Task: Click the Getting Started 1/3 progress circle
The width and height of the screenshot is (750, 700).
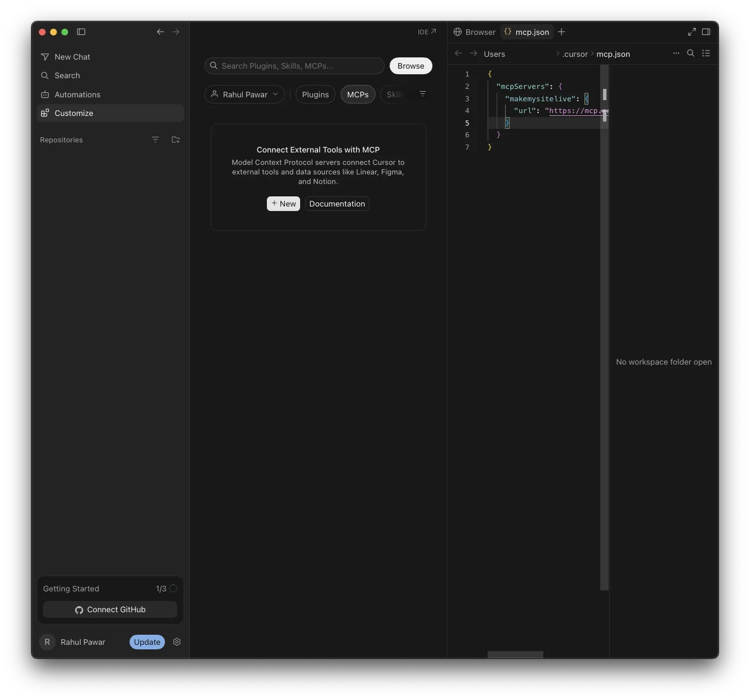Action: (173, 589)
